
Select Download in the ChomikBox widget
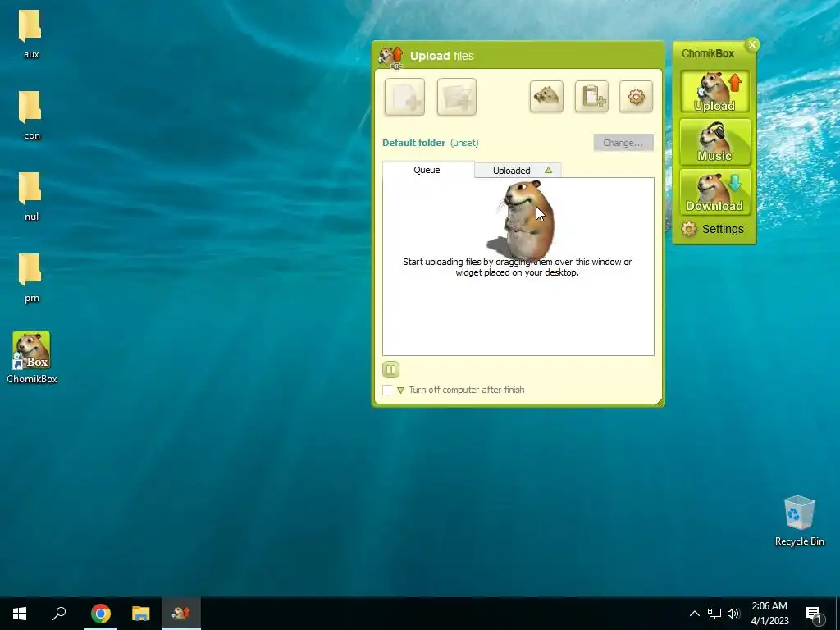[714, 192]
